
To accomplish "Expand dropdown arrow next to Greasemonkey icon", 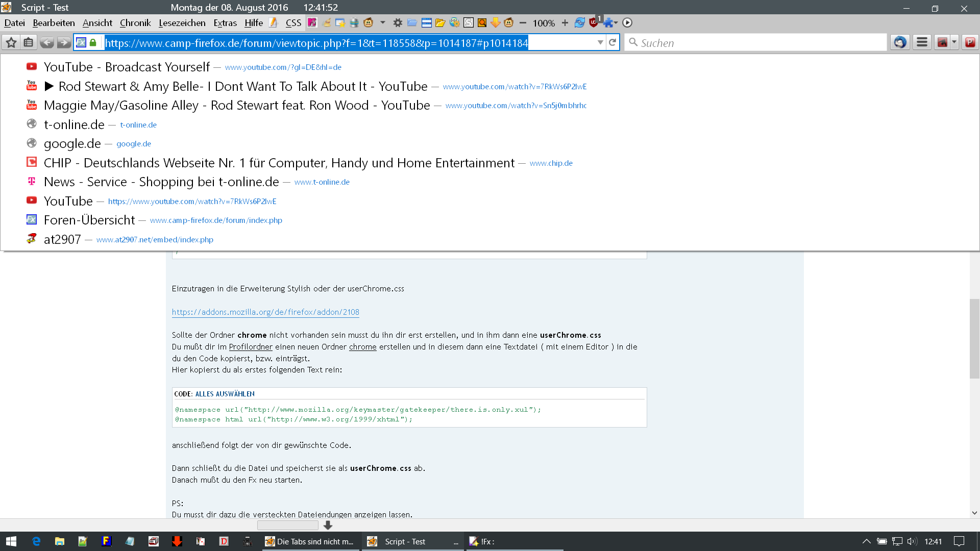I will pyautogui.click(x=382, y=23).
